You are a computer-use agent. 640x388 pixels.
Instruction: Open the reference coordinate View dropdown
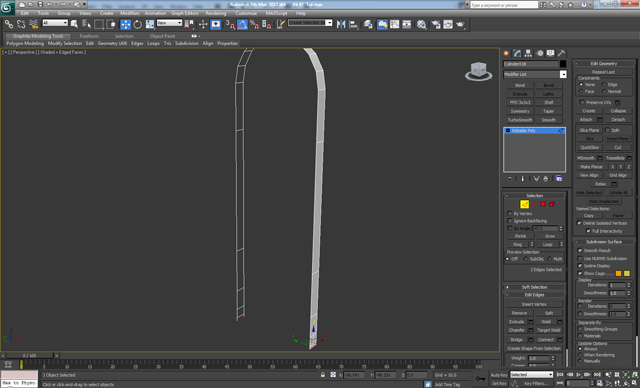pyautogui.click(x=169, y=23)
